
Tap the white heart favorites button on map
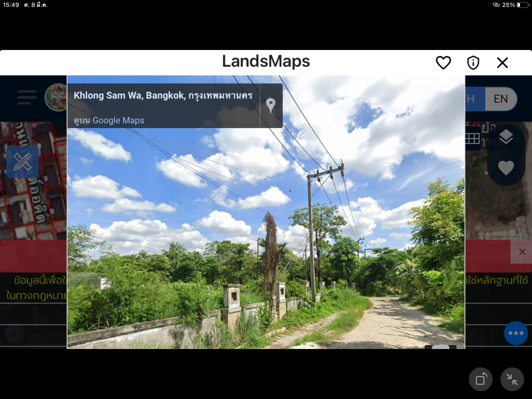(x=506, y=168)
